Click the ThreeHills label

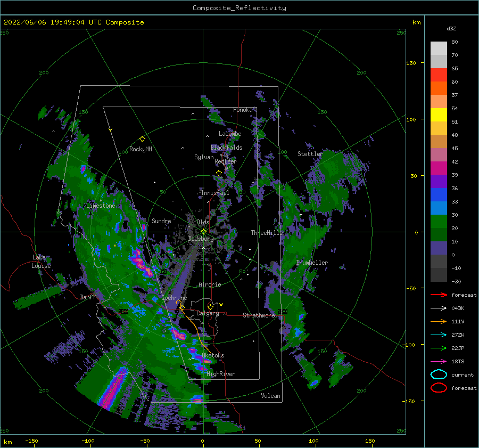(267, 233)
